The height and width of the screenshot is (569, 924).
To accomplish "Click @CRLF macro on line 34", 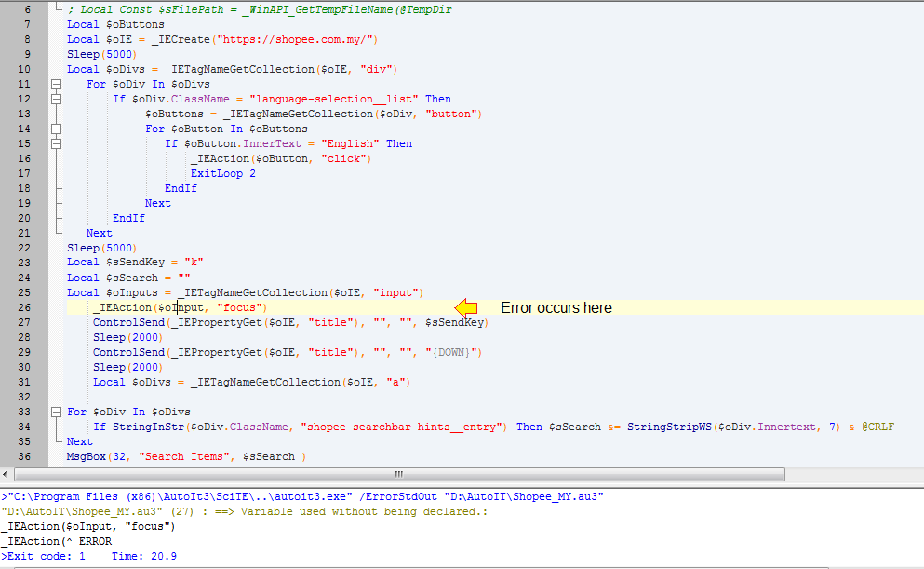I will pyautogui.click(x=878, y=427).
